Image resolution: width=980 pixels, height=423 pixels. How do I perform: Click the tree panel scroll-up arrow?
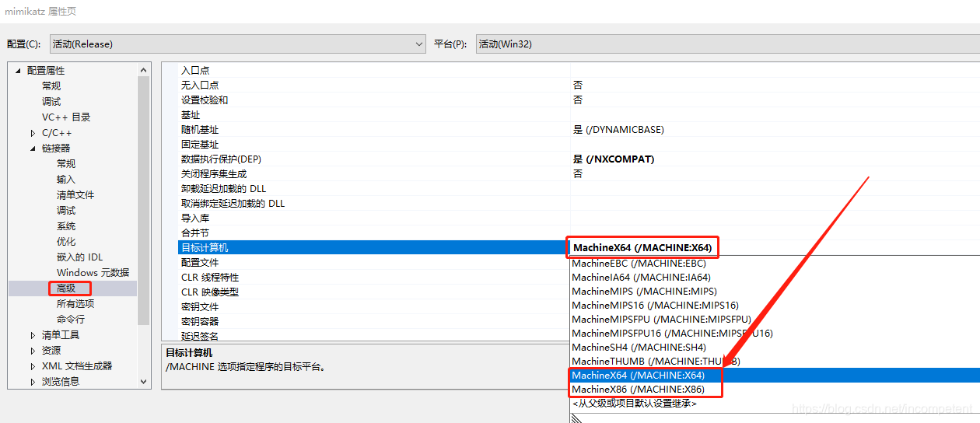click(x=143, y=70)
